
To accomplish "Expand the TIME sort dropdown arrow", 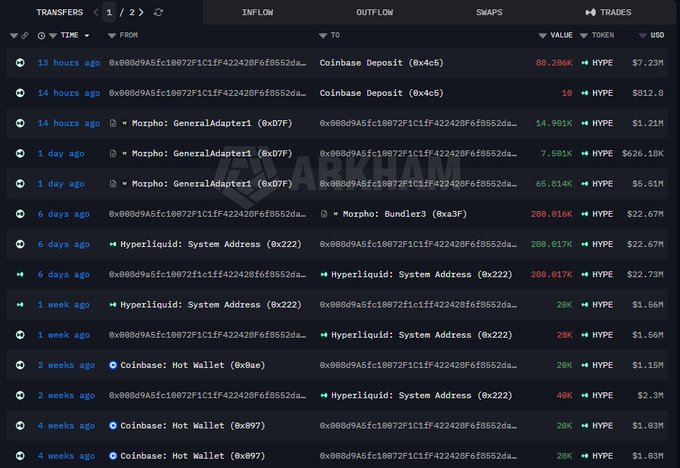I will (87, 36).
